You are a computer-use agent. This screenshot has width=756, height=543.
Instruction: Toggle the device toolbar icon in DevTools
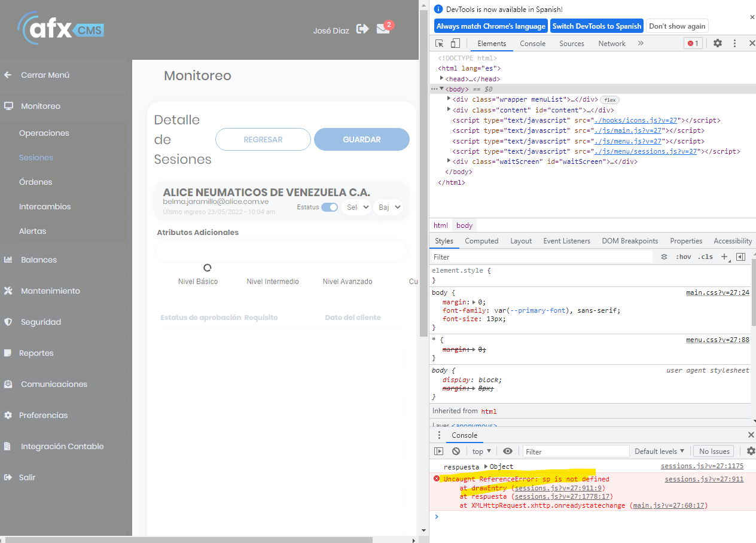(x=455, y=44)
